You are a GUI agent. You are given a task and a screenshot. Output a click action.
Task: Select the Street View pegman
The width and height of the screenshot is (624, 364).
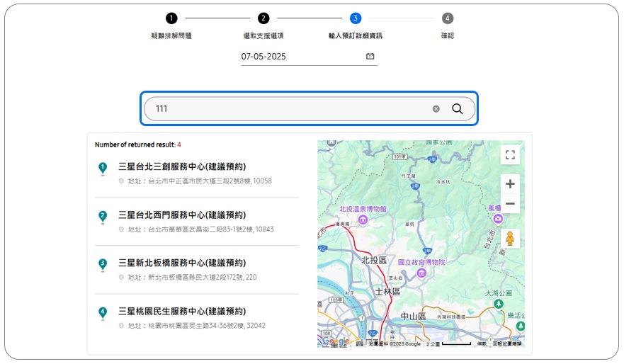(x=510, y=239)
